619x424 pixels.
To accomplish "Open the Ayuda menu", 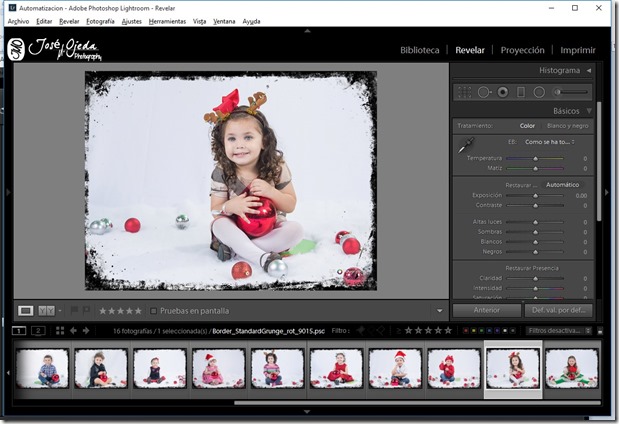I will click(251, 21).
